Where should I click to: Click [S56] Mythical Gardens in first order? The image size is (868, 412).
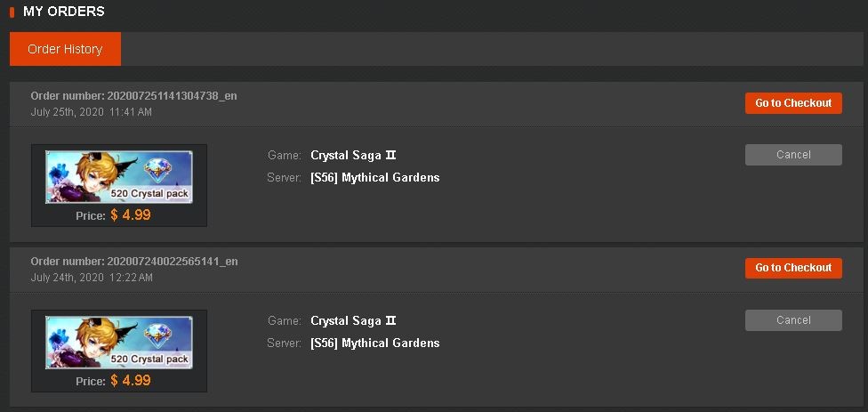tap(375, 178)
